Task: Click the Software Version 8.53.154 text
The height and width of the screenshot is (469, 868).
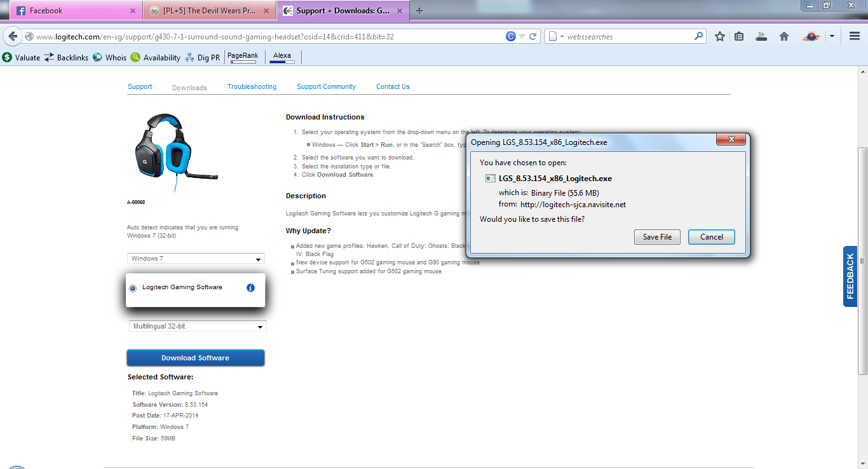Action: coord(170,405)
